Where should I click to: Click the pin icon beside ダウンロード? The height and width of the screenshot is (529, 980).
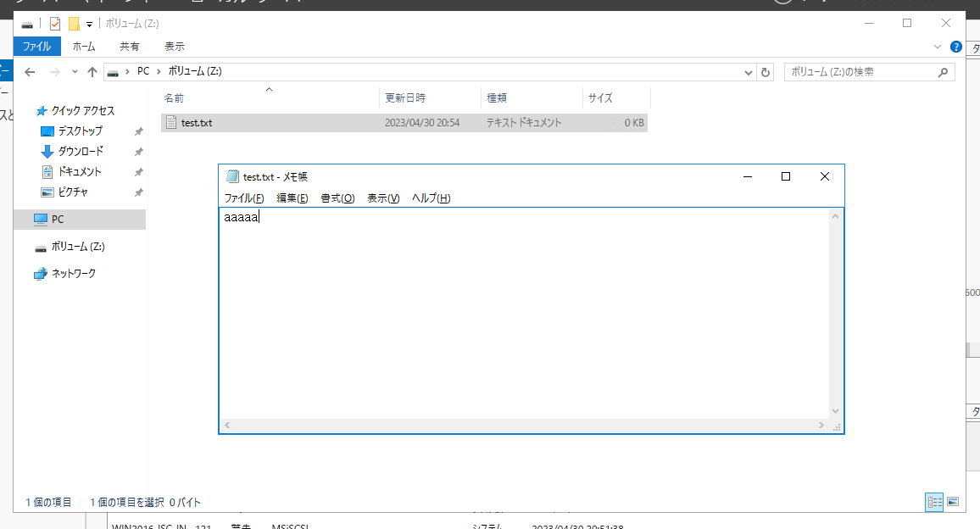pos(139,151)
